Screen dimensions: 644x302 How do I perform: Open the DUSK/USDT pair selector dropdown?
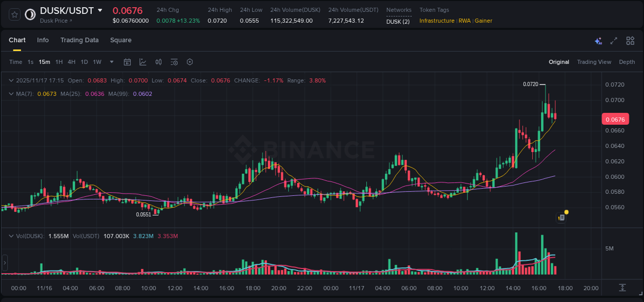pyautogui.click(x=100, y=10)
